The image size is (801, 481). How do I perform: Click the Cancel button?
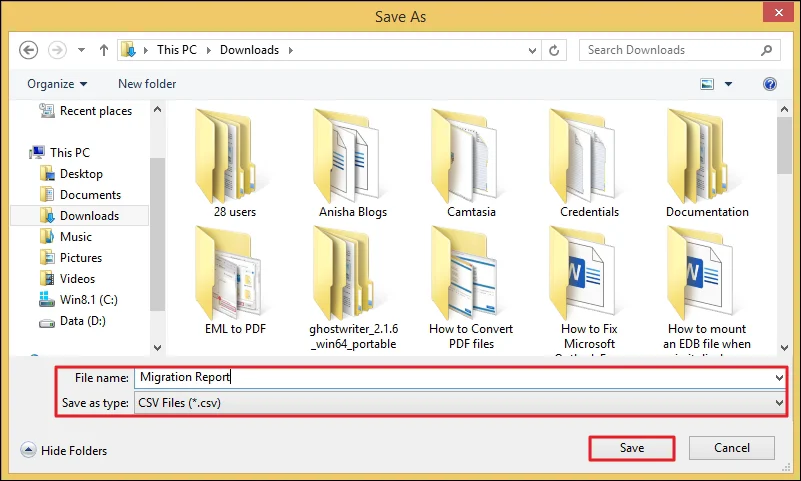pos(732,448)
